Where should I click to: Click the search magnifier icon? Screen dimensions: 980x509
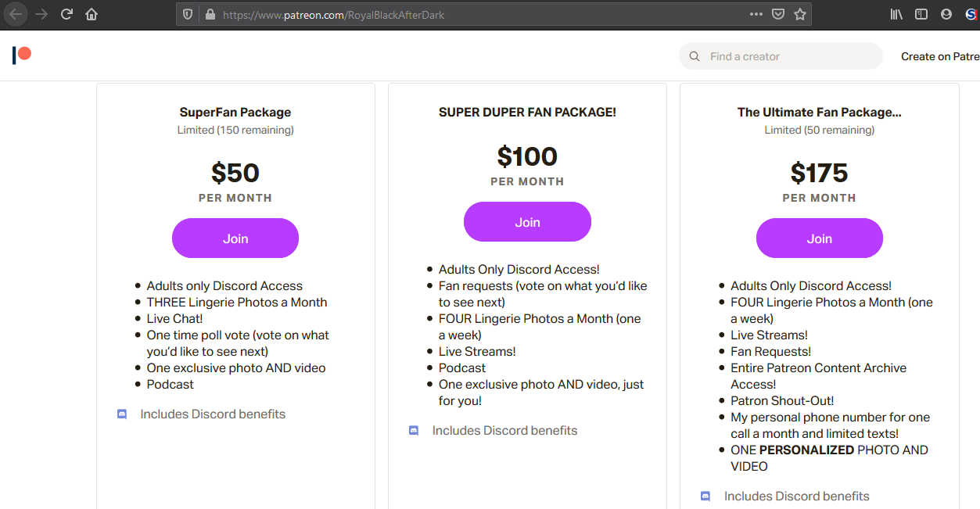(695, 56)
